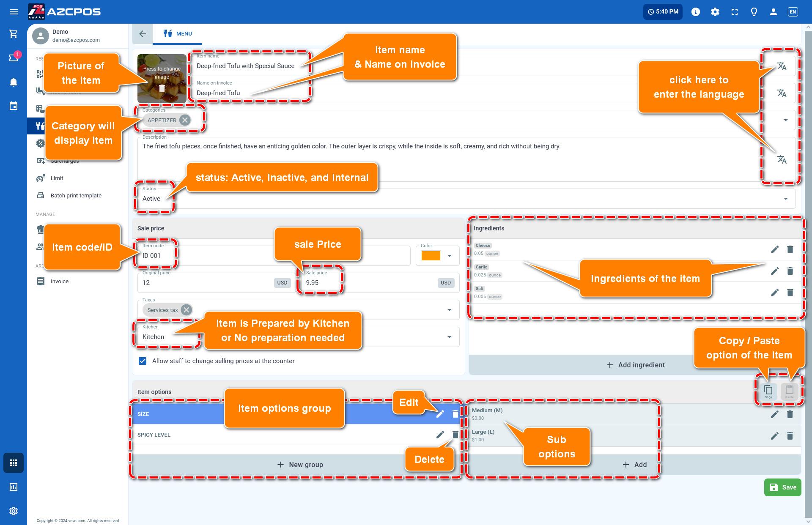This screenshot has height=525, width=812.
Task: Select the MENU tab
Action: coord(178,34)
